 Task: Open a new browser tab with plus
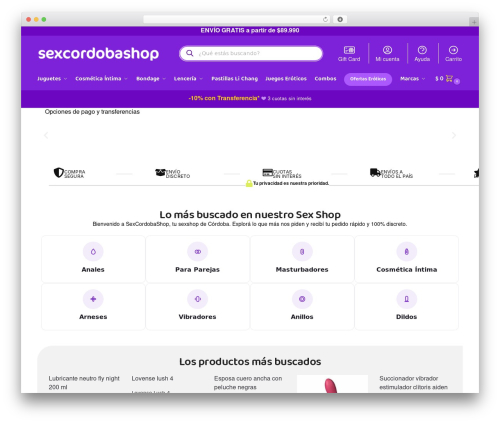(474, 22)
